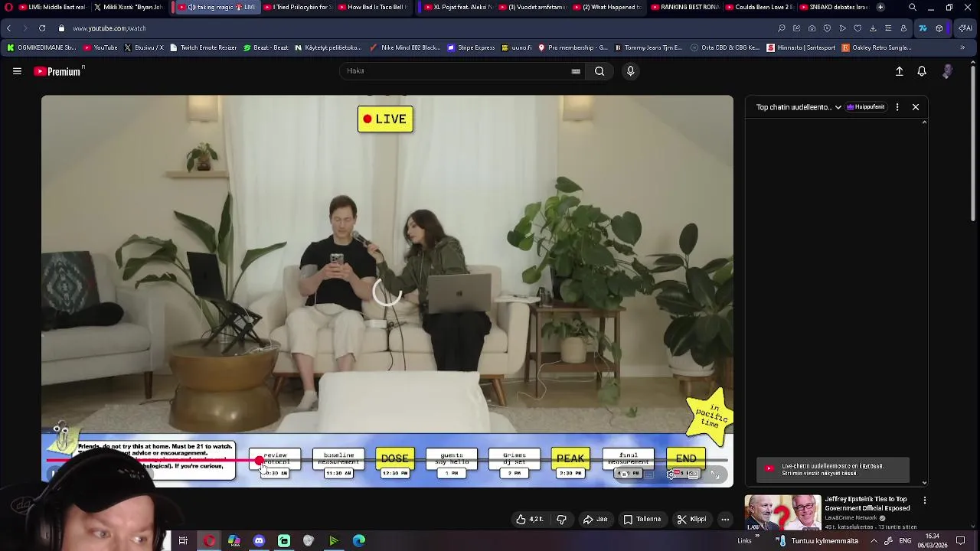Viewport: 980px width, 551px height.
Task: Switch to 'I Tried Psilocybin' tab
Action: (x=297, y=7)
